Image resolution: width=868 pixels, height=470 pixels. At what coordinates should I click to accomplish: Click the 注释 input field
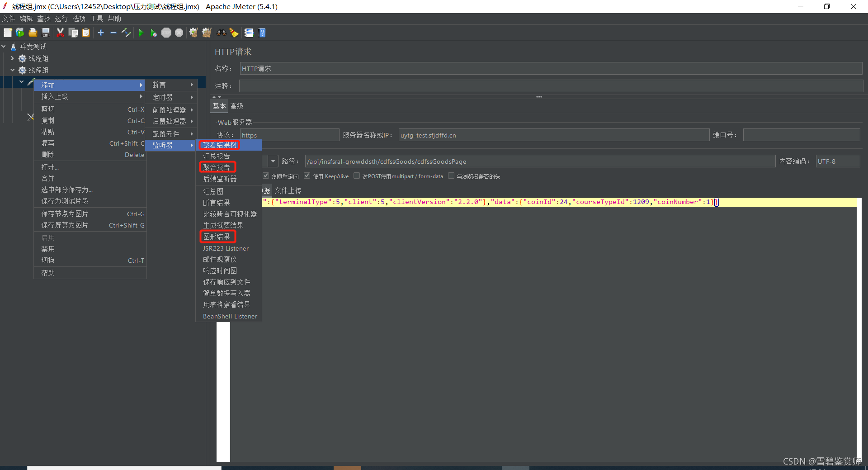[x=551, y=86]
